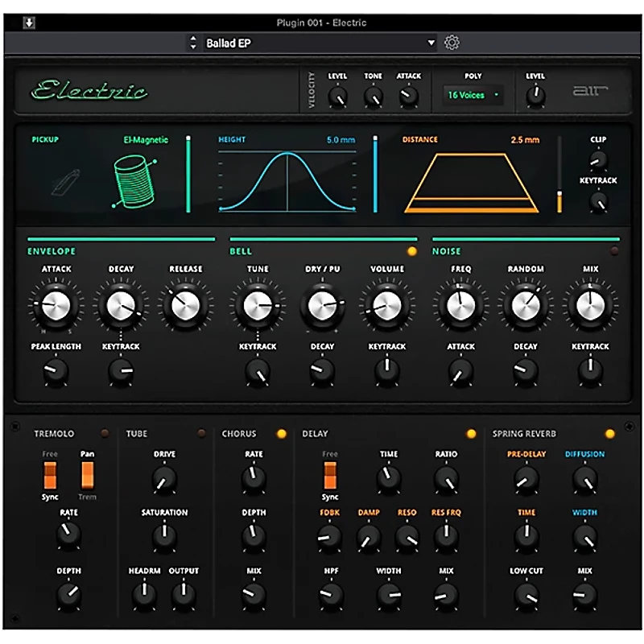Flip the Tremolo Free/Sync switch
644x644 pixels.
click(x=51, y=475)
